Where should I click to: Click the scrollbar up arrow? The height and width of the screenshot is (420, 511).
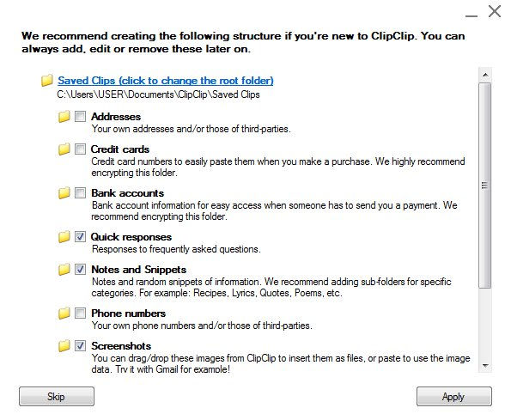[x=485, y=75]
